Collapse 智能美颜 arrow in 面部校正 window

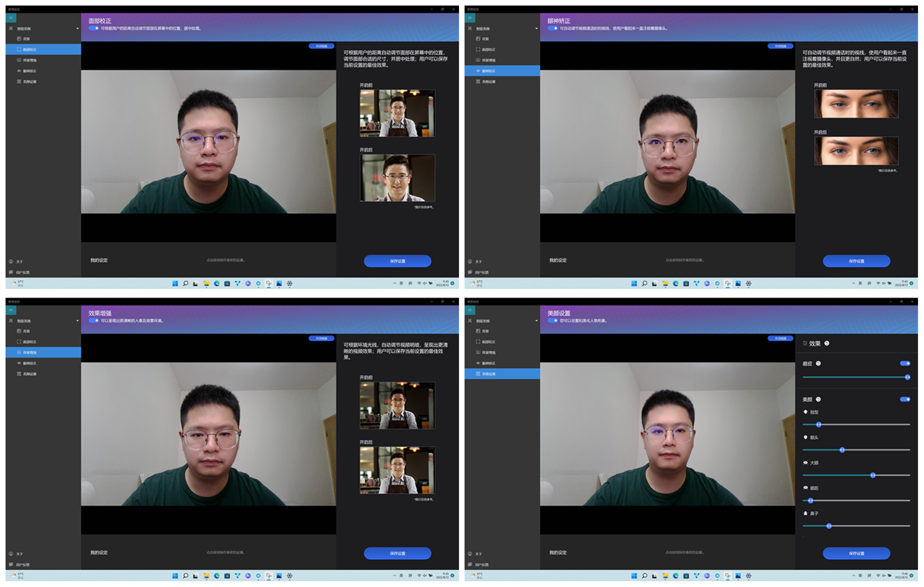[x=78, y=28]
